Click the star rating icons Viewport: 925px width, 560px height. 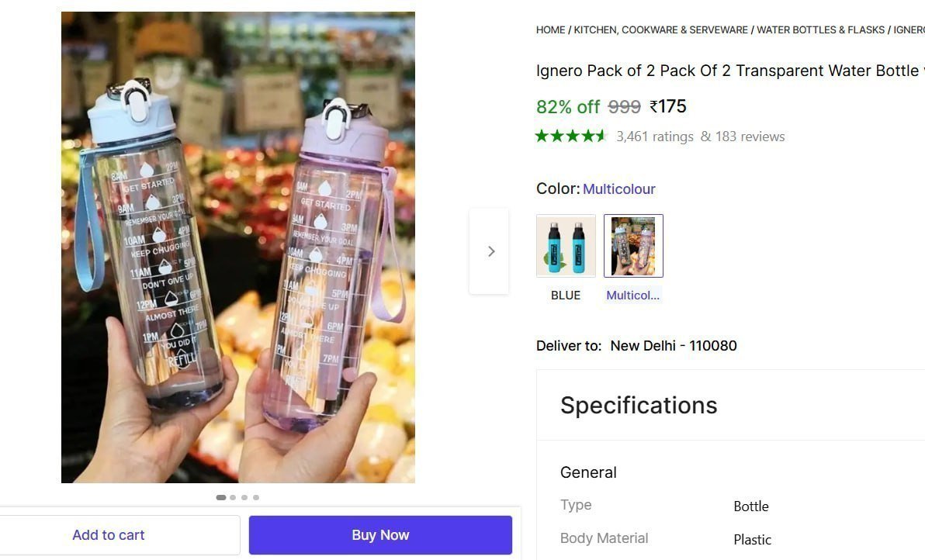coord(570,136)
